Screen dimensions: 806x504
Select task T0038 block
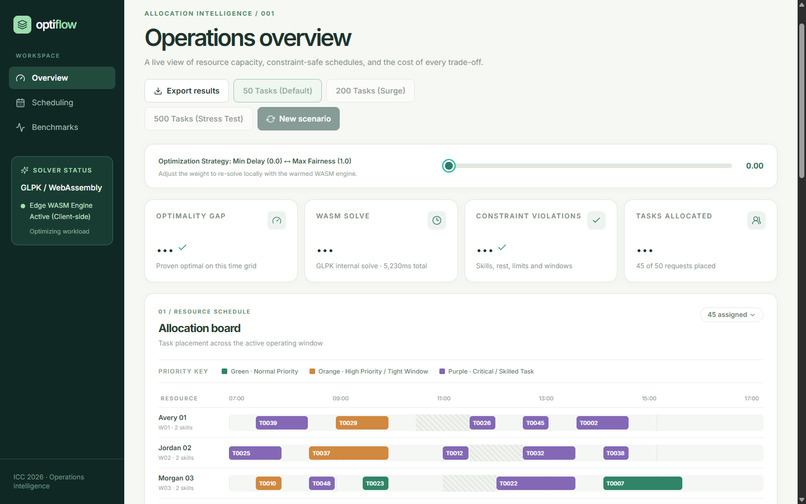pos(616,453)
